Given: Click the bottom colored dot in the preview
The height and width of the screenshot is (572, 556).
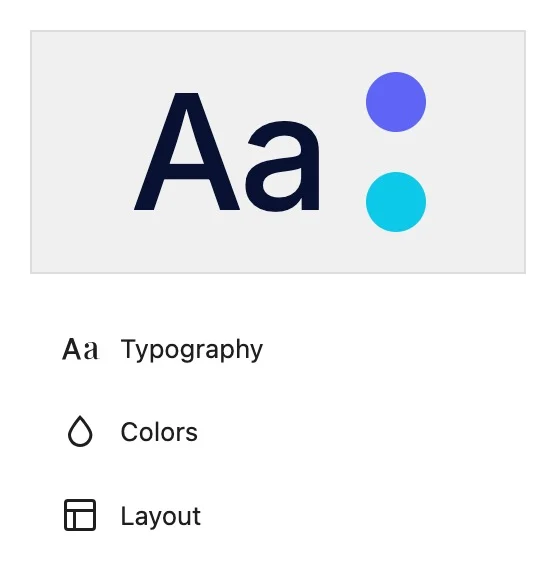Looking at the screenshot, I should point(396,202).
